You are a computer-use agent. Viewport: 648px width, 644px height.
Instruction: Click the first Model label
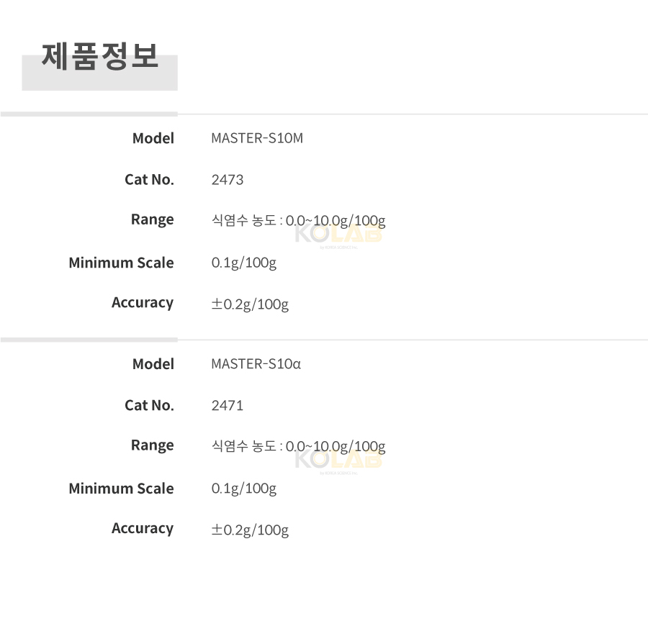click(x=153, y=138)
